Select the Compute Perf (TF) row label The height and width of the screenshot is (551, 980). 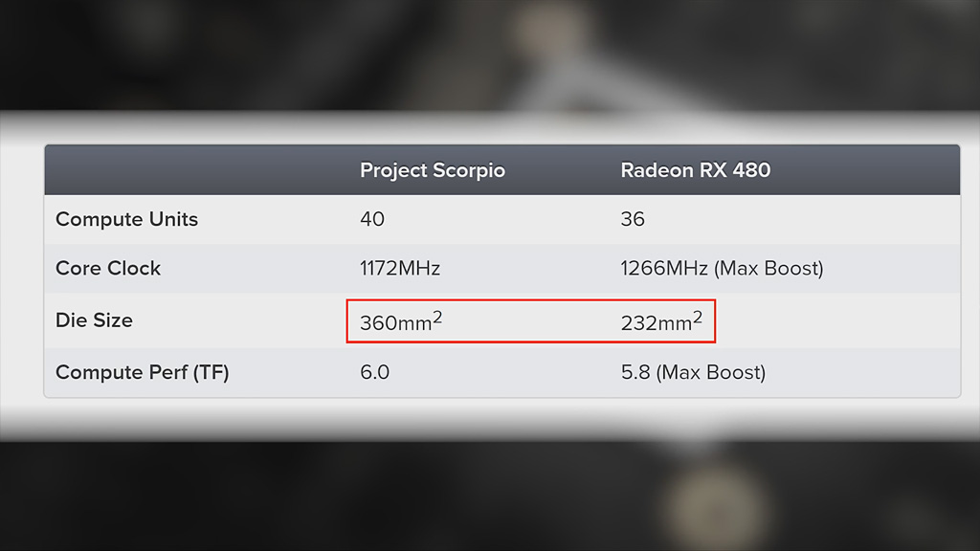pos(142,372)
